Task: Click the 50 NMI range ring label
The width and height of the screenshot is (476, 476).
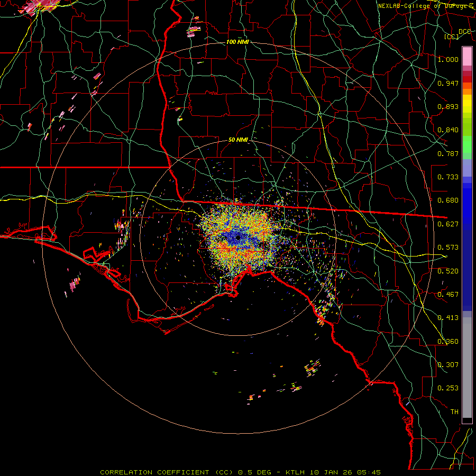Action: 238,140
